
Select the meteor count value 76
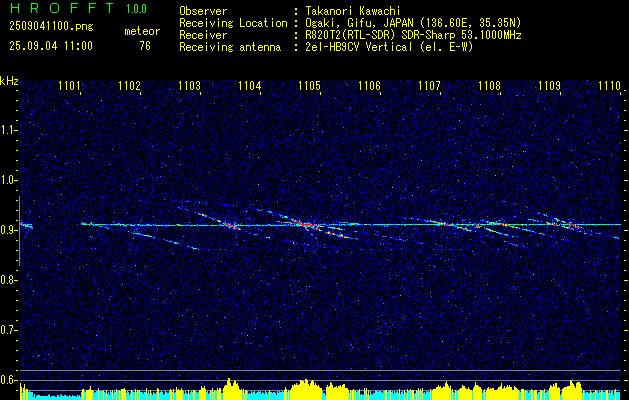[x=145, y=46]
